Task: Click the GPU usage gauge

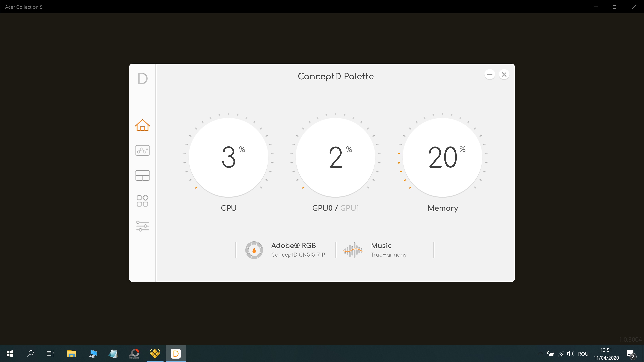Action: (x=335, y=157)
